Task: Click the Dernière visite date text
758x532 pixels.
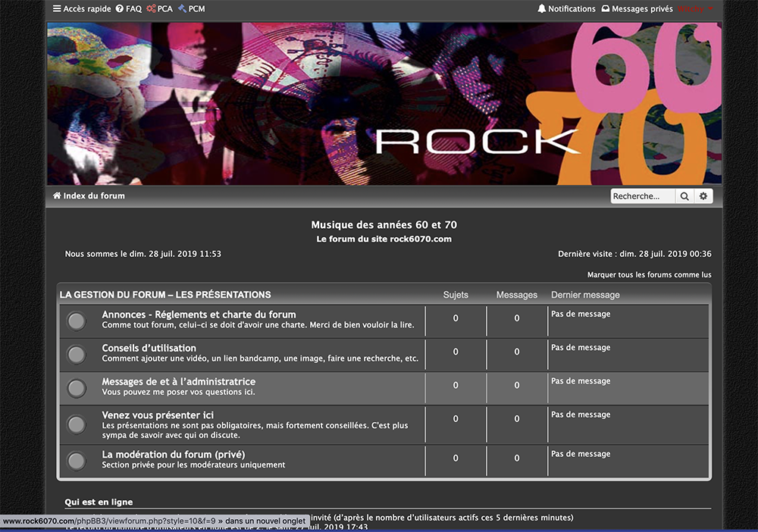Action: 634,254
